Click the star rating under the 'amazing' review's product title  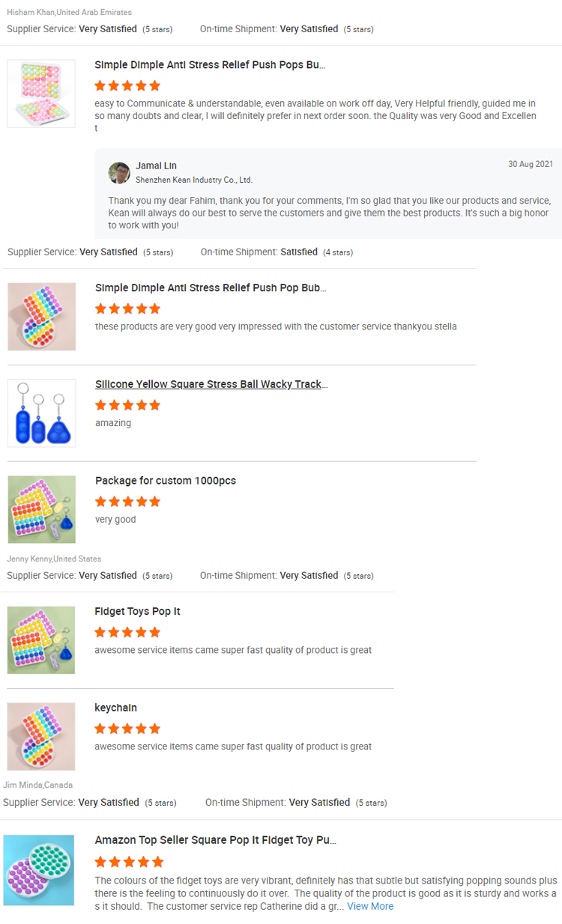(x=127, y=405)
